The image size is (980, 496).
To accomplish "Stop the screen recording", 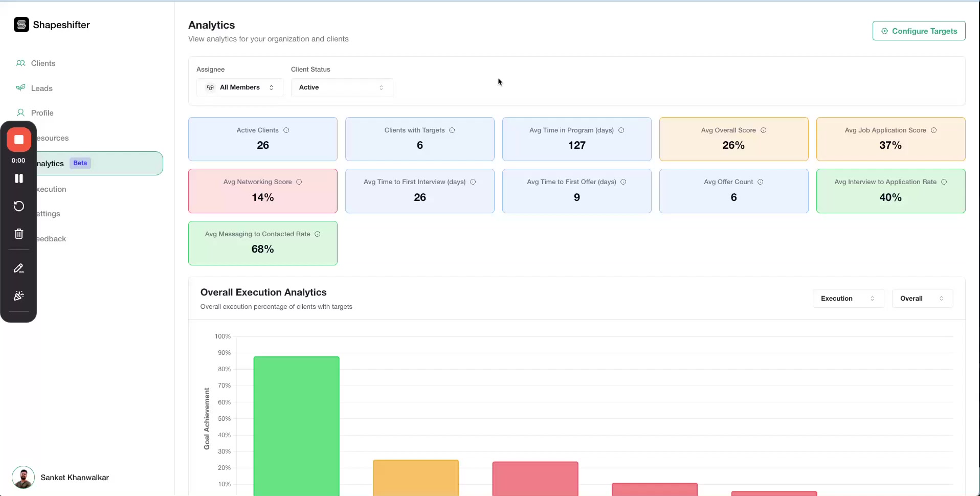I will pos(19,140).
